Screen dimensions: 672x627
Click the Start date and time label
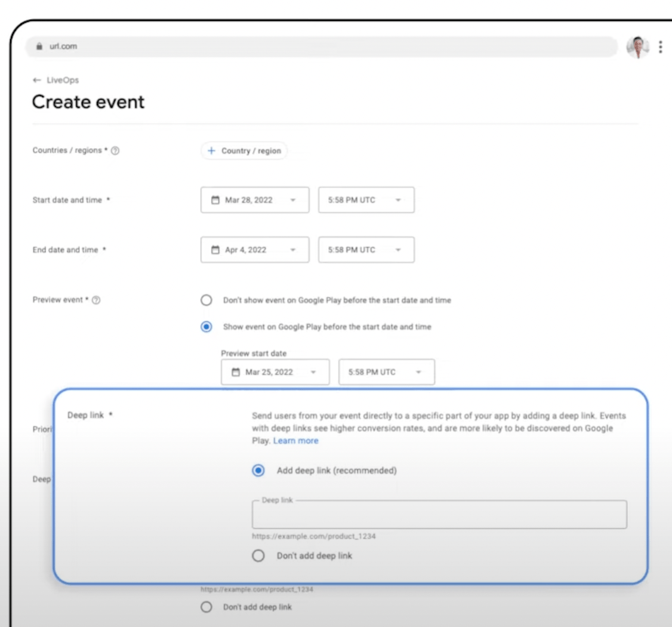67,200
